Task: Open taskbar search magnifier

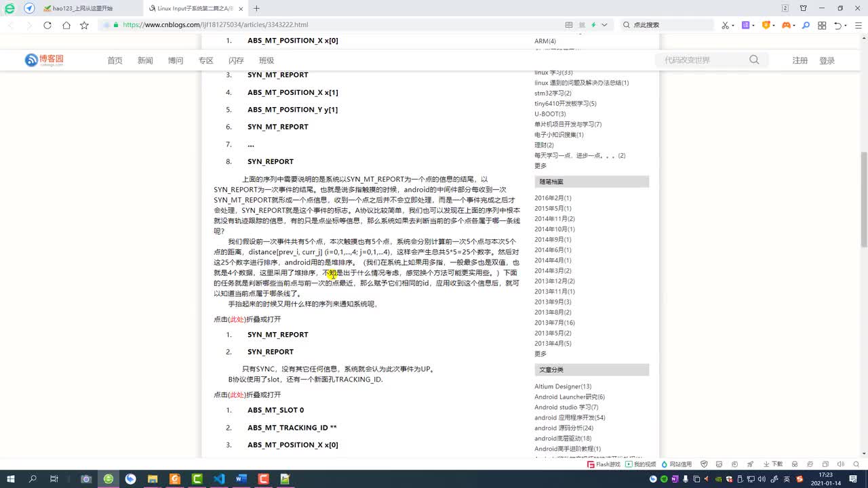Action: pos(33,479)
